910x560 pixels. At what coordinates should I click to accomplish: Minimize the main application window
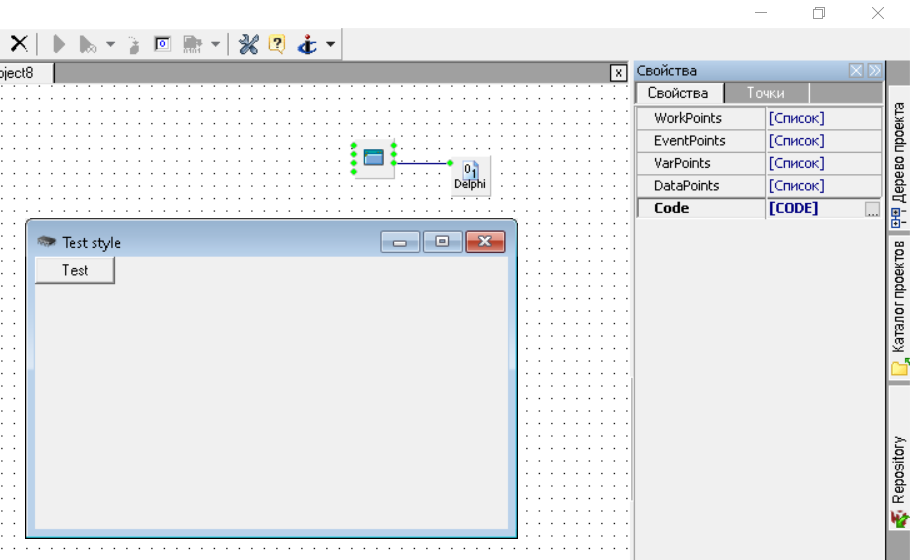761,13
